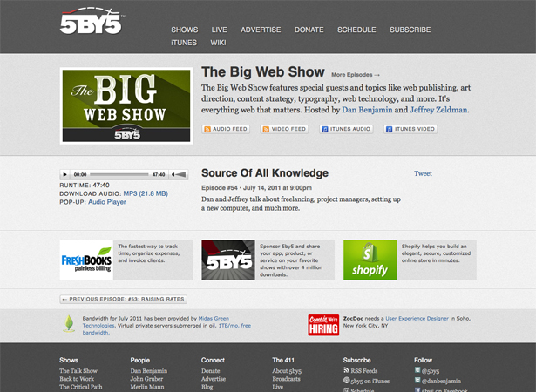Open the SHOWS menu

click(x=185, y=30)
